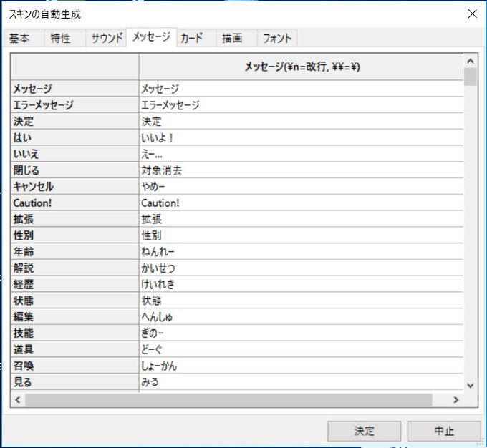The height and width of the screenshot is (448, 487).
Task: Select the 状態 value cell
Action: click(x=301, y=301)
